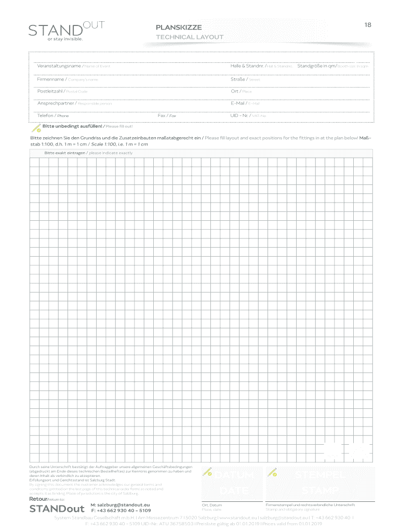400x532 pixels.
Task: Click the STEMPEL / STAMP signature box
Action: click(321, 484)
